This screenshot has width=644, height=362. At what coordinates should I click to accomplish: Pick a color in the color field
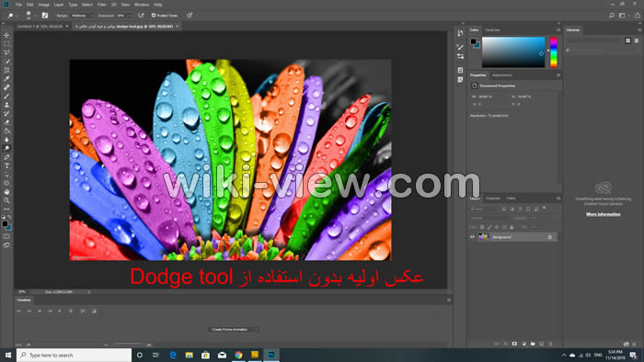click(513, 52)
